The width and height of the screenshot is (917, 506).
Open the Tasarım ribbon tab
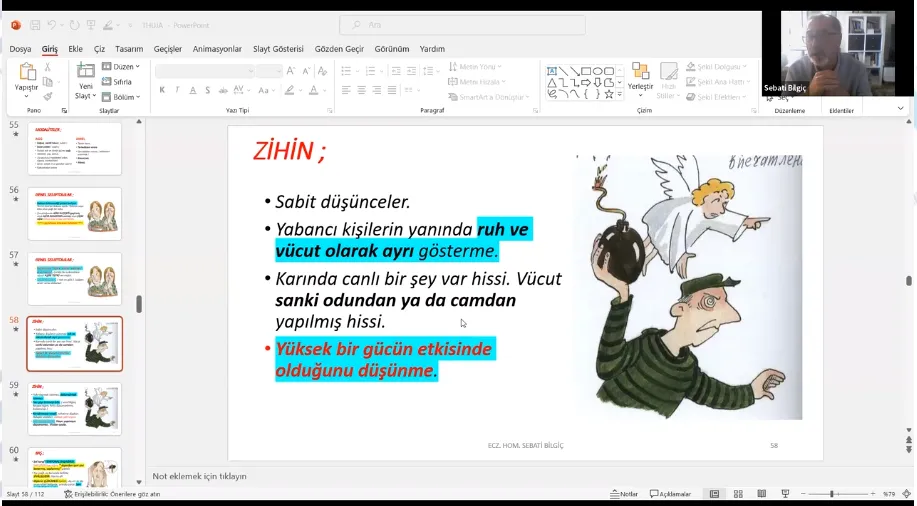(x=129, y=49)
